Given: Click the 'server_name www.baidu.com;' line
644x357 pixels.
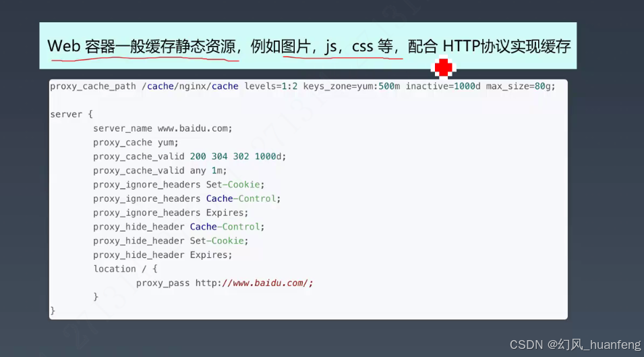Looking at the screenshot, I should [x=163, y=129].
